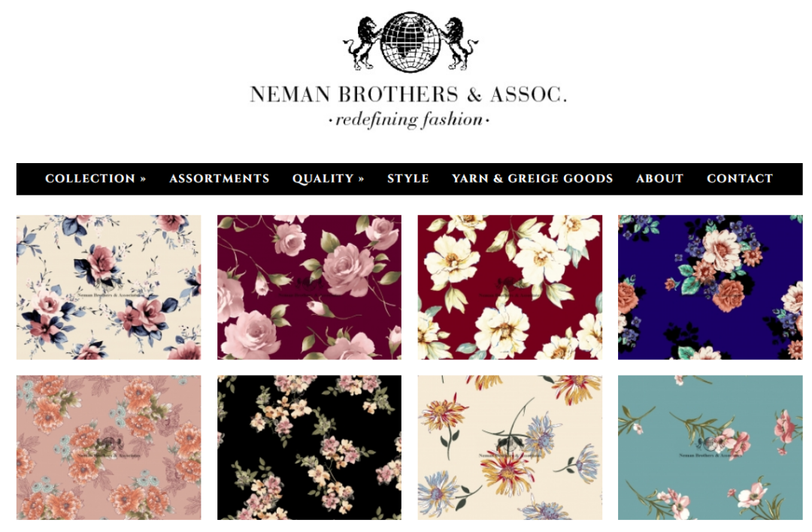Click the globe and lions logo
The height and width of the screenshot is (532, 812).
click(411, 42)
